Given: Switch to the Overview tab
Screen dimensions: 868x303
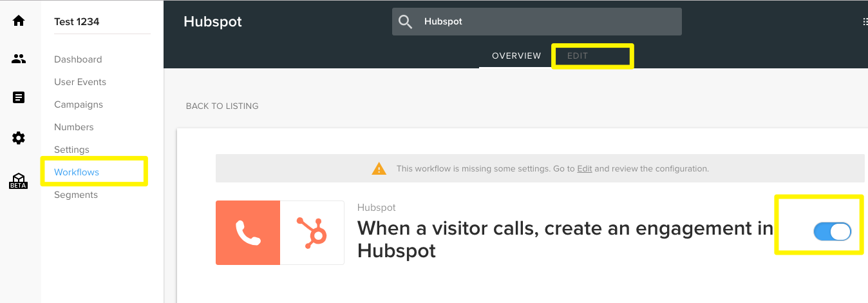Looking at the screenshot, I should click(x=516, y=56).
